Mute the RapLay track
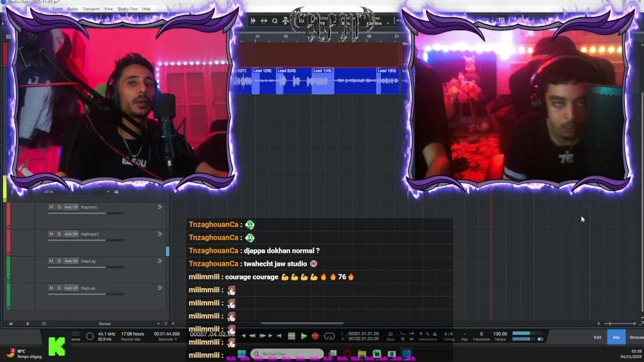This screenshot has width=644, height=362. [x=51, y=288]
